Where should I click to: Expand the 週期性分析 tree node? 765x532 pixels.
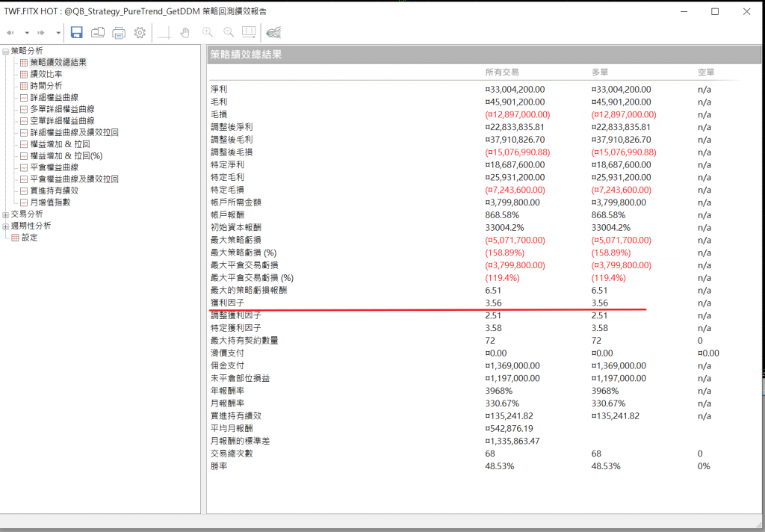click(6, 226)
